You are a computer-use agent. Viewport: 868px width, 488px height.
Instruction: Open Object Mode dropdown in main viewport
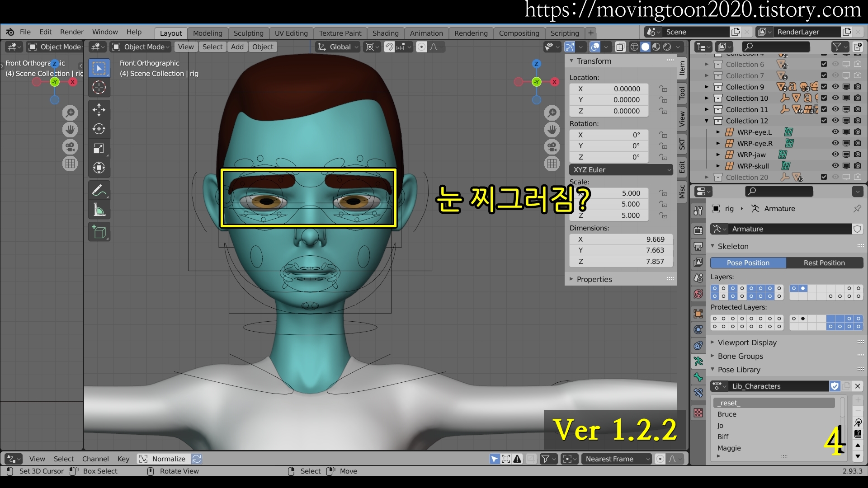[141, 47]
